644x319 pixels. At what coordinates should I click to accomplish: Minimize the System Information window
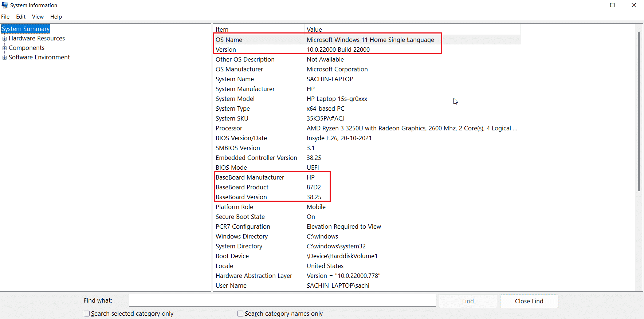tap(591, 5)
